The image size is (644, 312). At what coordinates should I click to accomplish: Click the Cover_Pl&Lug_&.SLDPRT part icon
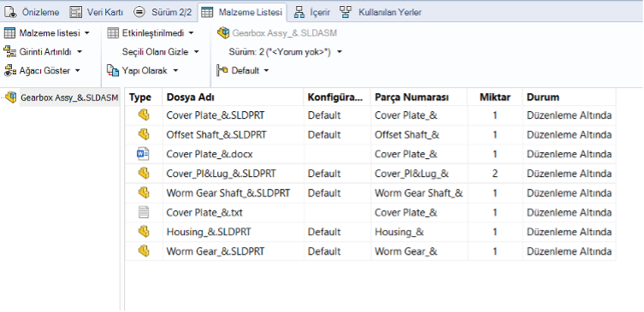(144, 174)
